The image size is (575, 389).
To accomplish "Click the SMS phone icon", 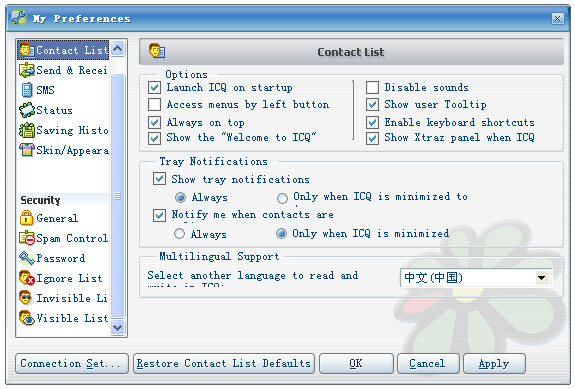I will pyautogui.click(x=26, y=90).
